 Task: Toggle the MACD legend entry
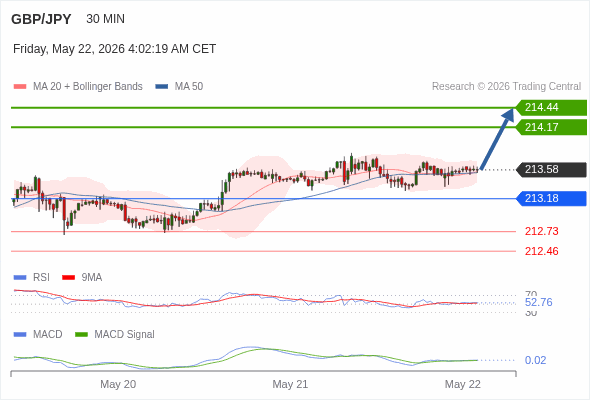(x=38, y=335)
